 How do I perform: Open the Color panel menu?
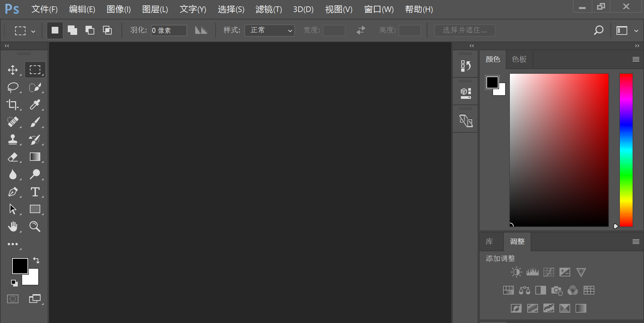click(636, 59)
